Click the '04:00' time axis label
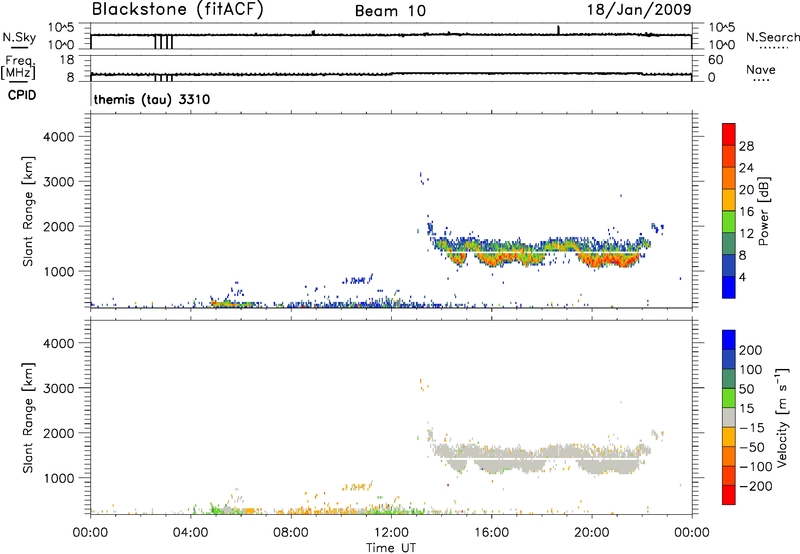Screen dimensions: 800x554 pos(191,533)
